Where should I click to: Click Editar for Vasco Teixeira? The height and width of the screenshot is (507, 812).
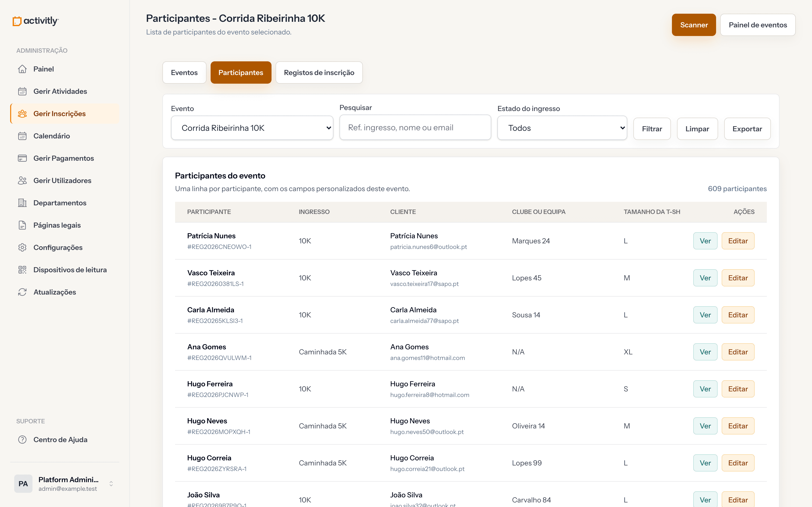click(x=738, y=278)
